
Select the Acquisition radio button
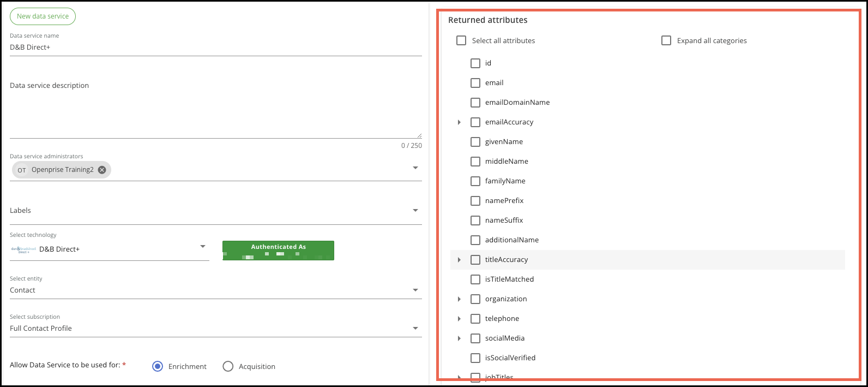(228, 366)
